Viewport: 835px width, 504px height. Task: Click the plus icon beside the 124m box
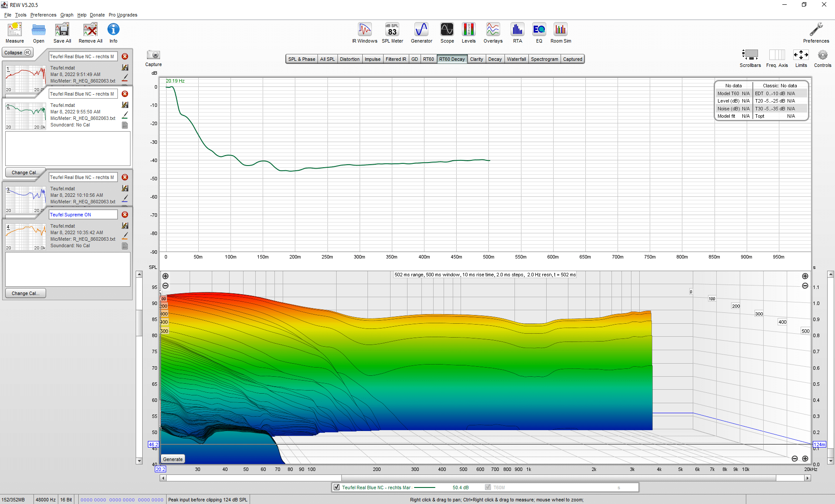(x=805, y=459)
